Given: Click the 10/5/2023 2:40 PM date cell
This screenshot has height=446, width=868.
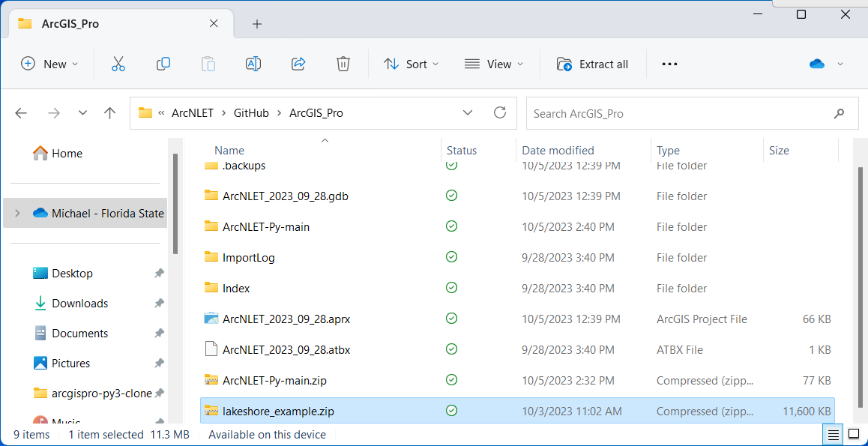Looking at the screenshot, I should coord(568,227).
